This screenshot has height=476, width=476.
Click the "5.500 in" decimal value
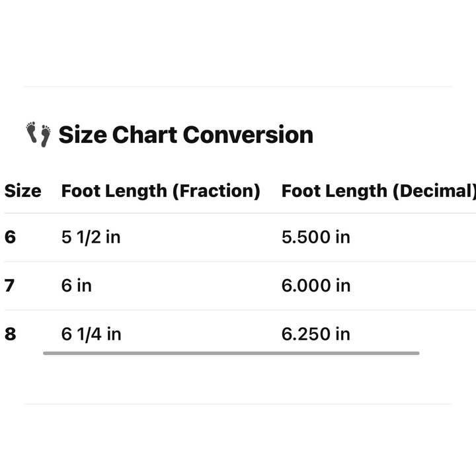pyautogui.click(x=316, y=237)
